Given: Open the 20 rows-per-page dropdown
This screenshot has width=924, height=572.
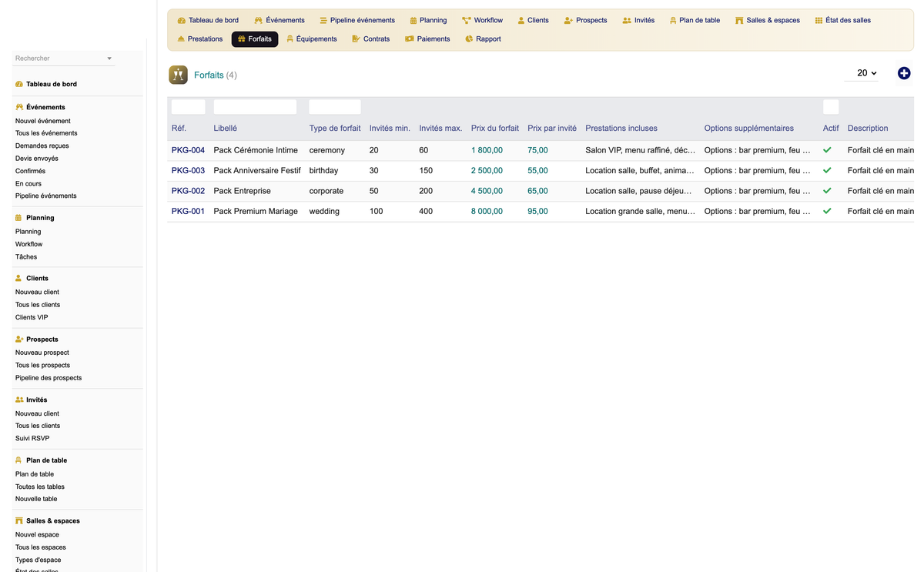Looking at the screenshot, I should (x=862, y=73).
